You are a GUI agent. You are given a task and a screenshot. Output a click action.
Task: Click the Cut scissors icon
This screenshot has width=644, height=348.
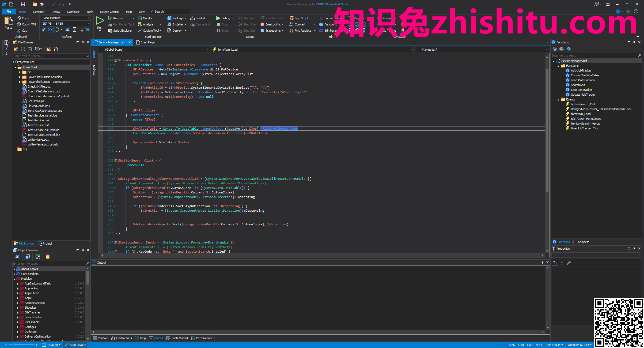coord(19,31)
